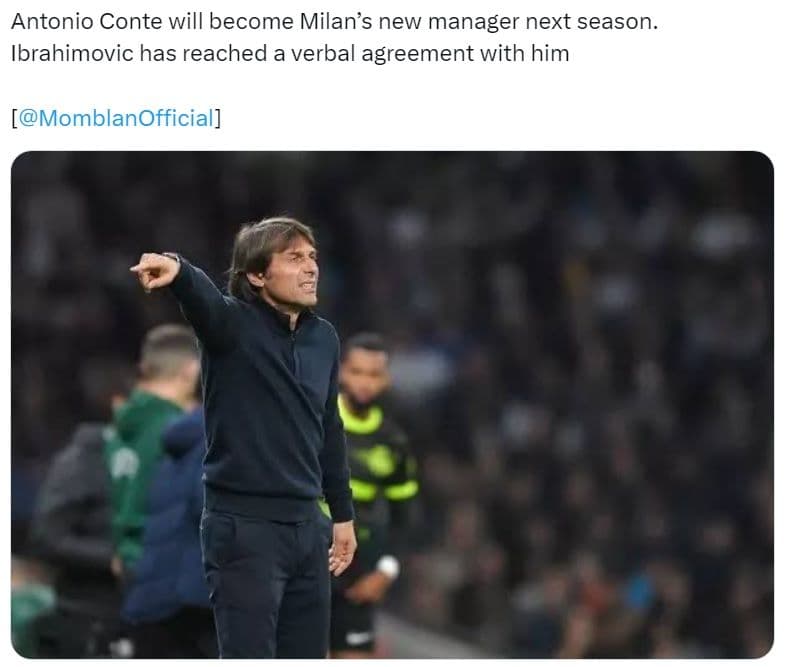
Task: Click the coach's hand resting near his hip
Action: [x=343, y=547]
